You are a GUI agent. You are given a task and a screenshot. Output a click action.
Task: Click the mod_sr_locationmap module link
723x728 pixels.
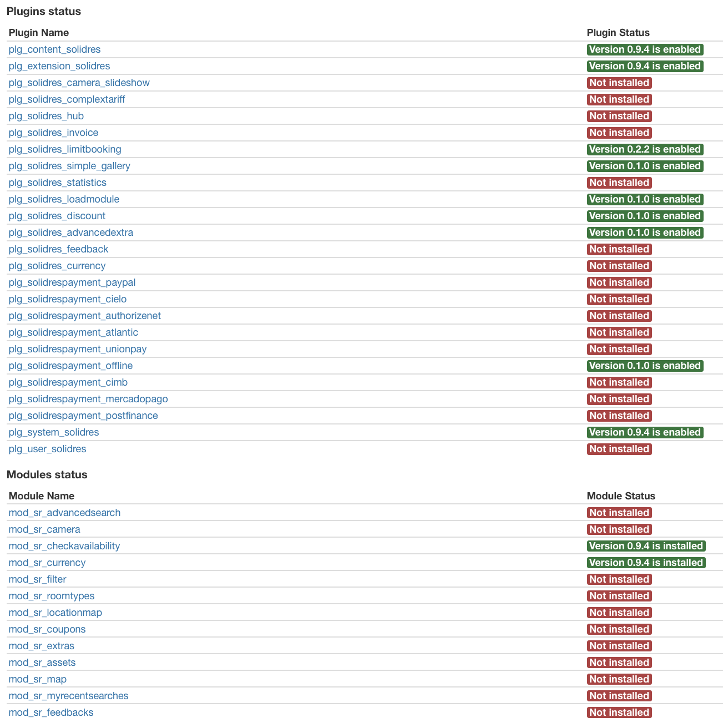point(55,613)
